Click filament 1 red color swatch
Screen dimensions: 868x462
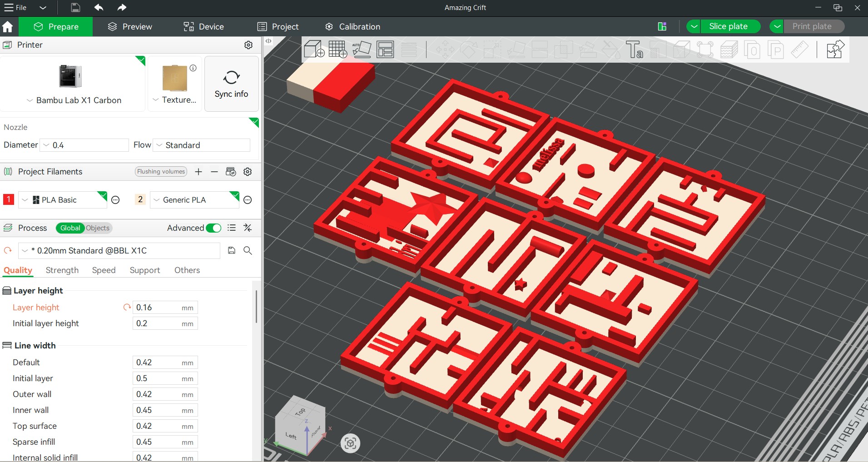click(9, 200)
